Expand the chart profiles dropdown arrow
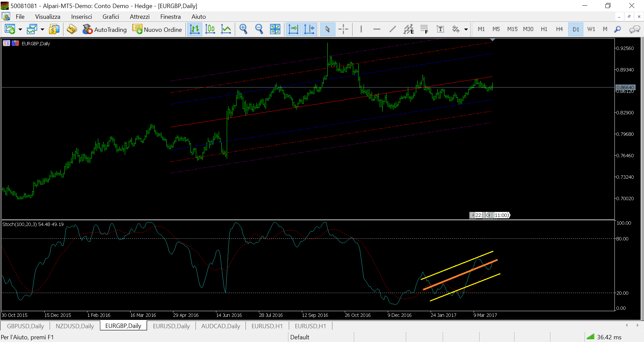The image size is (644, 342). 42,30
